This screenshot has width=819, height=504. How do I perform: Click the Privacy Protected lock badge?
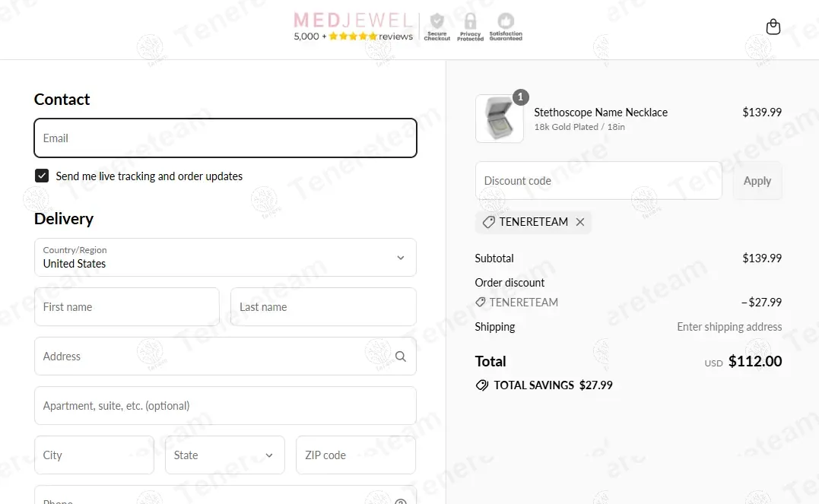click(470, 27)
